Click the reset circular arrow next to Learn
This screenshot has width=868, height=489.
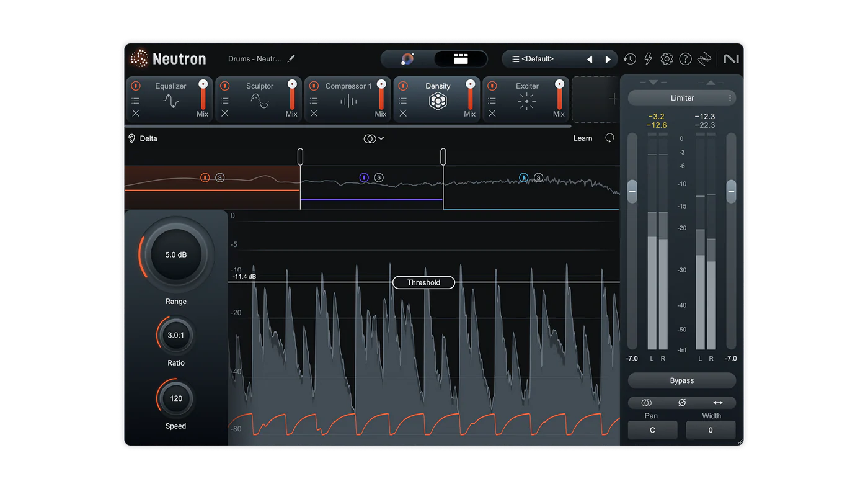tap(609, 138)
